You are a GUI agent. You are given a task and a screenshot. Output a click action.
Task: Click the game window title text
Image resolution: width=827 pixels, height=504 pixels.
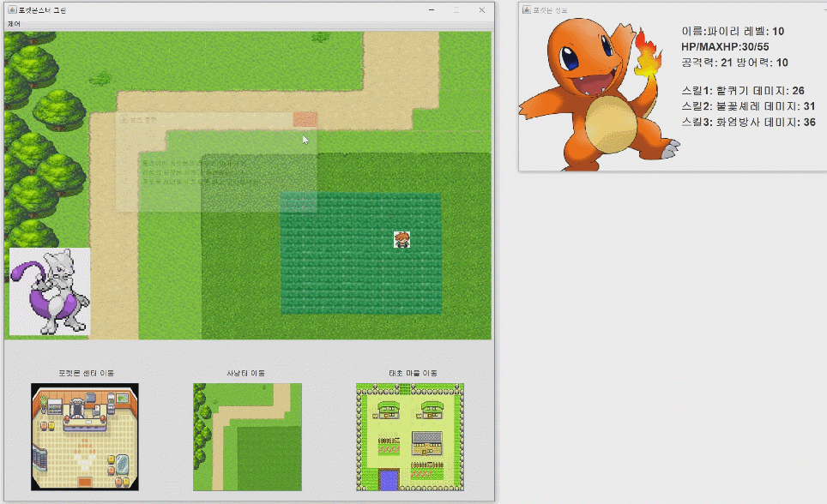point(42,10)
